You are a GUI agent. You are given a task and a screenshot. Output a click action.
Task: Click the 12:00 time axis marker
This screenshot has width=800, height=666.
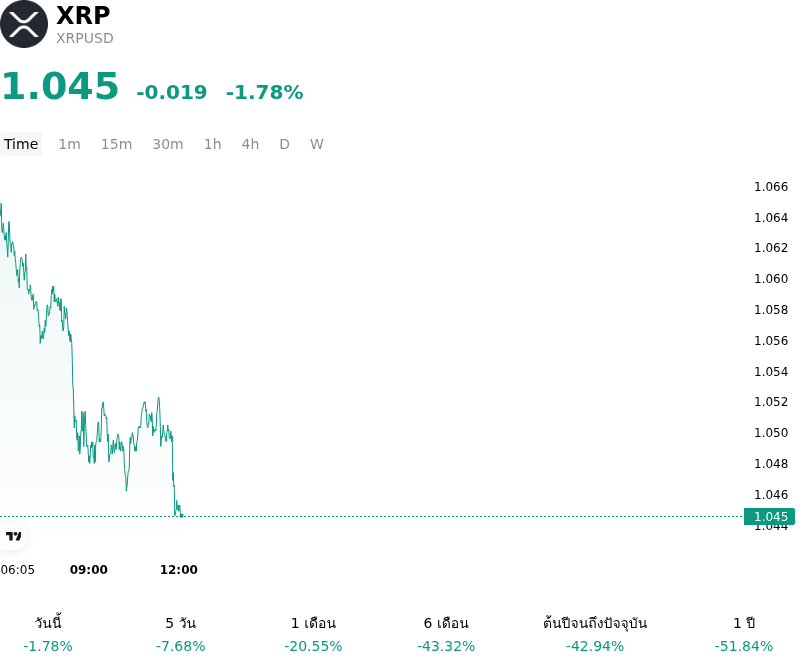(179, 570)
